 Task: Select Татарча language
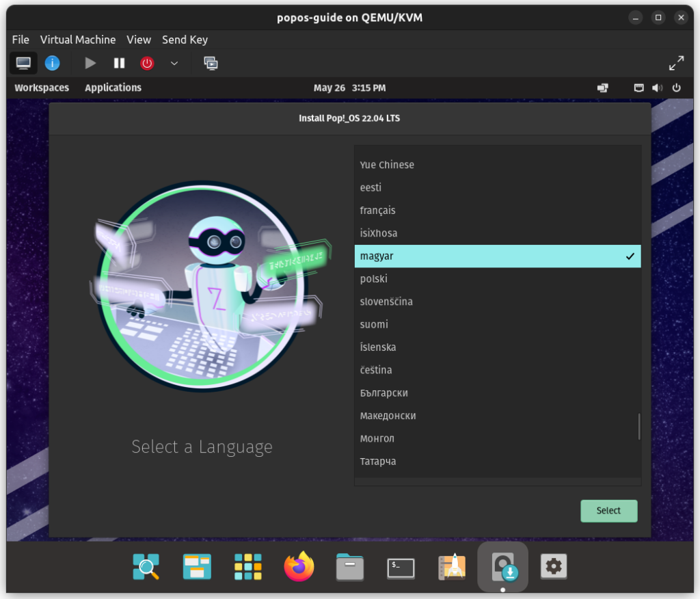point(498,462)
